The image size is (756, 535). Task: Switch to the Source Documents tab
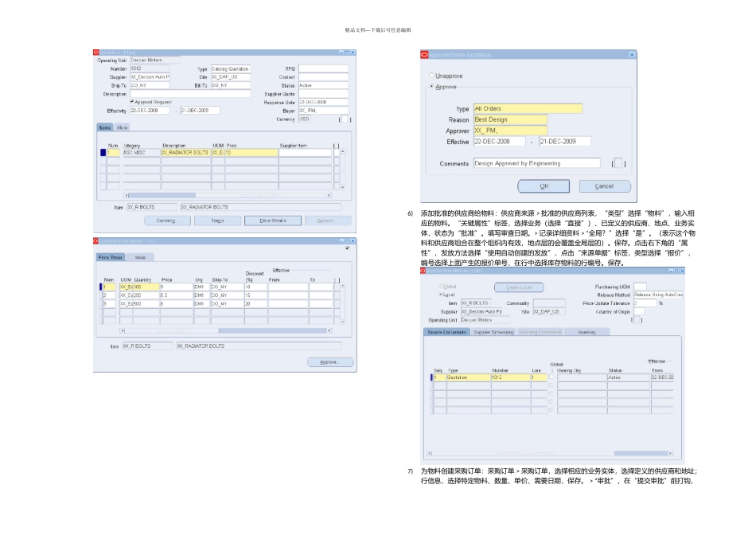click(x=446, y=333)
